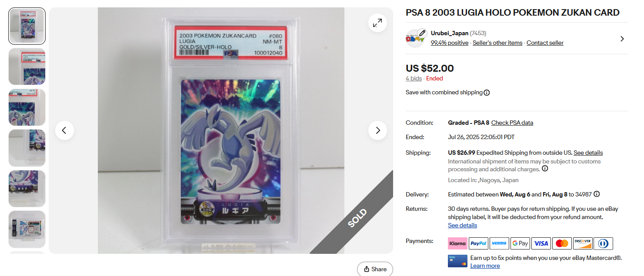Open shipping See details link
This screenshot has width=644, height=276.
(588, 153)
